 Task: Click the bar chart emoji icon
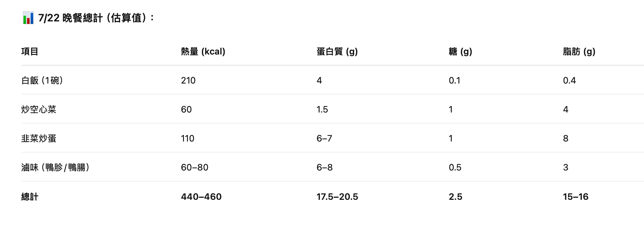tap(28, 18)
